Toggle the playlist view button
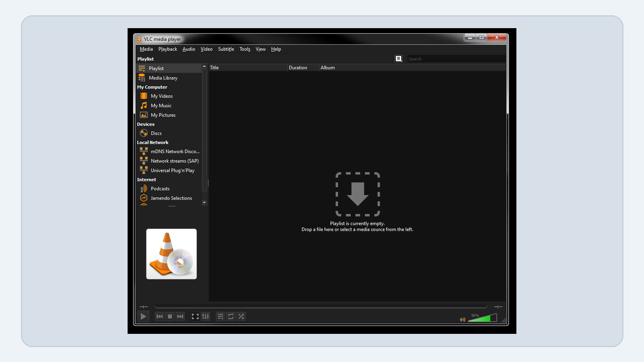 [x=221, y=317]
